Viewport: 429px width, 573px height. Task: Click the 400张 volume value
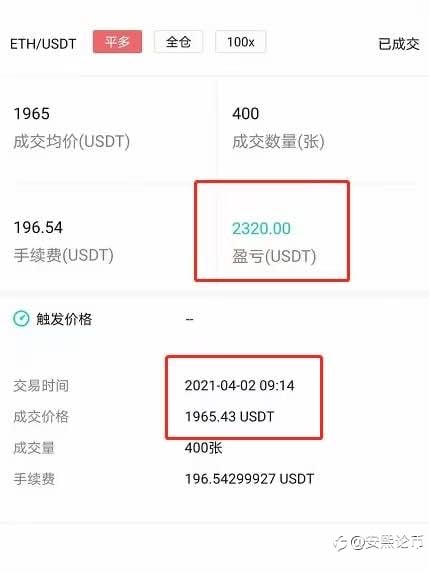[x=204, y=448]
